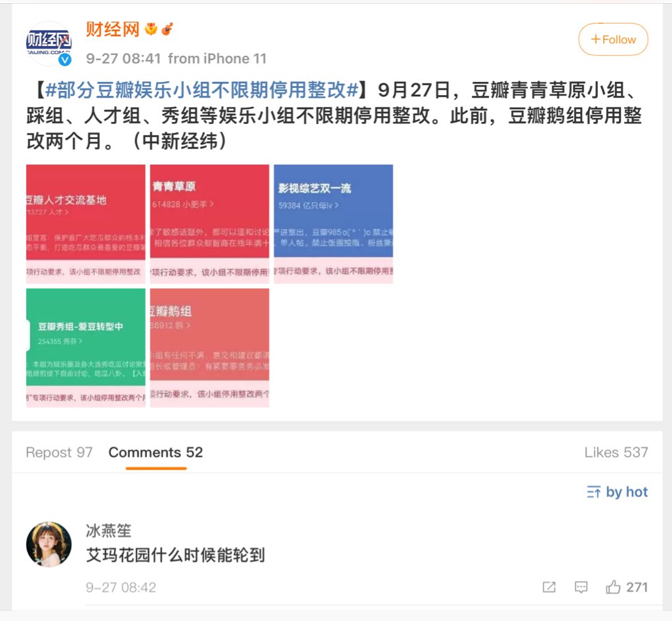Open the Likes 537 tab
The image size is (672, 621).
tap(616, 452)
